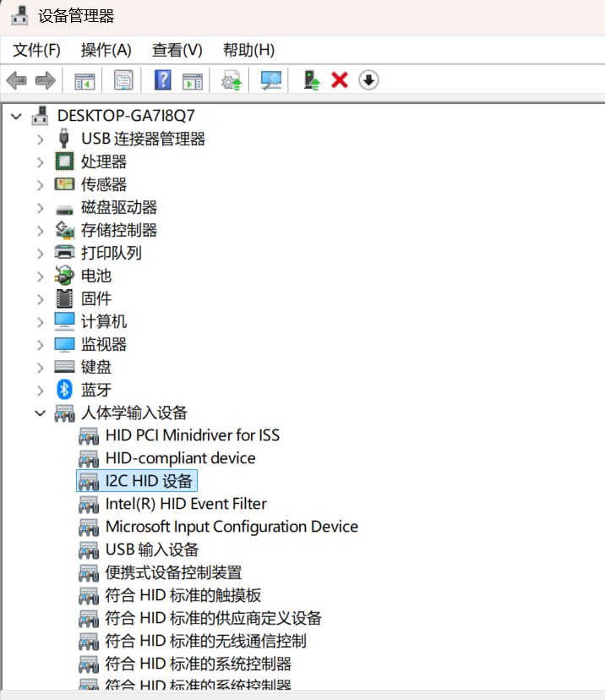
Task: Select DESKTOP-GA7I8Q7 computer name
Action: [x=126, y=116]
